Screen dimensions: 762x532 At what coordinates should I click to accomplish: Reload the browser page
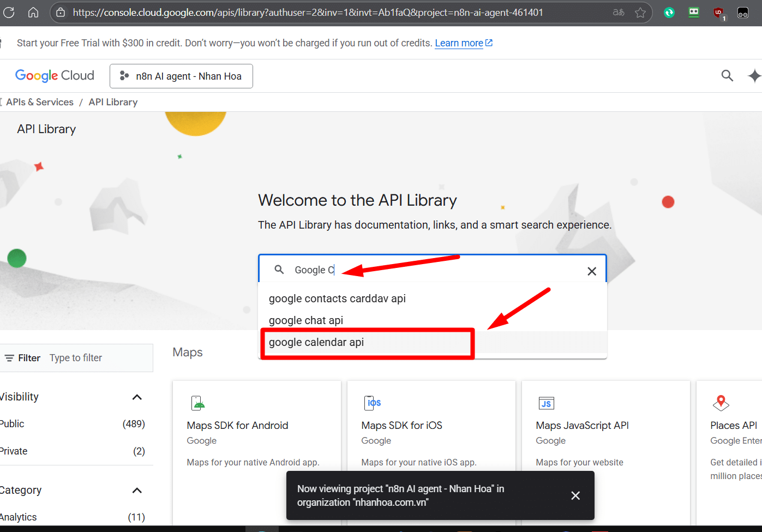point(9,12)
